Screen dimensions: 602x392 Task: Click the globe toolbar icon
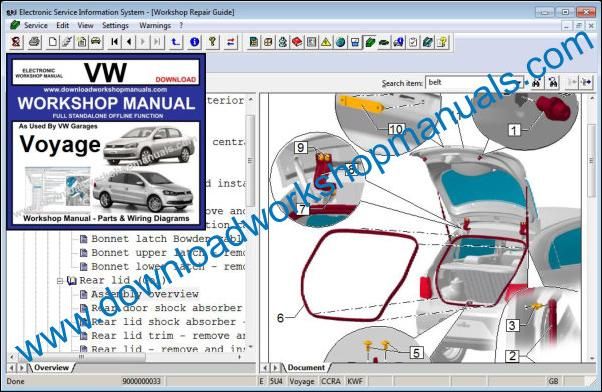(340, 42)
